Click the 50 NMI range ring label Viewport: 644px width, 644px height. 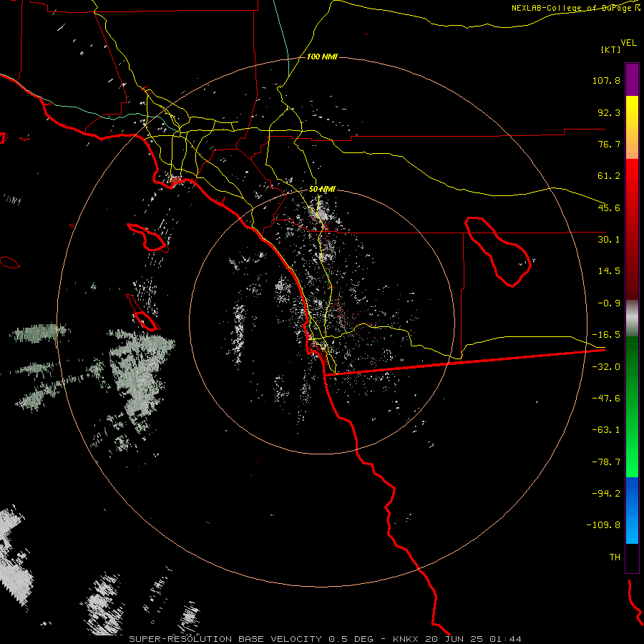click(x=322, y=190)
